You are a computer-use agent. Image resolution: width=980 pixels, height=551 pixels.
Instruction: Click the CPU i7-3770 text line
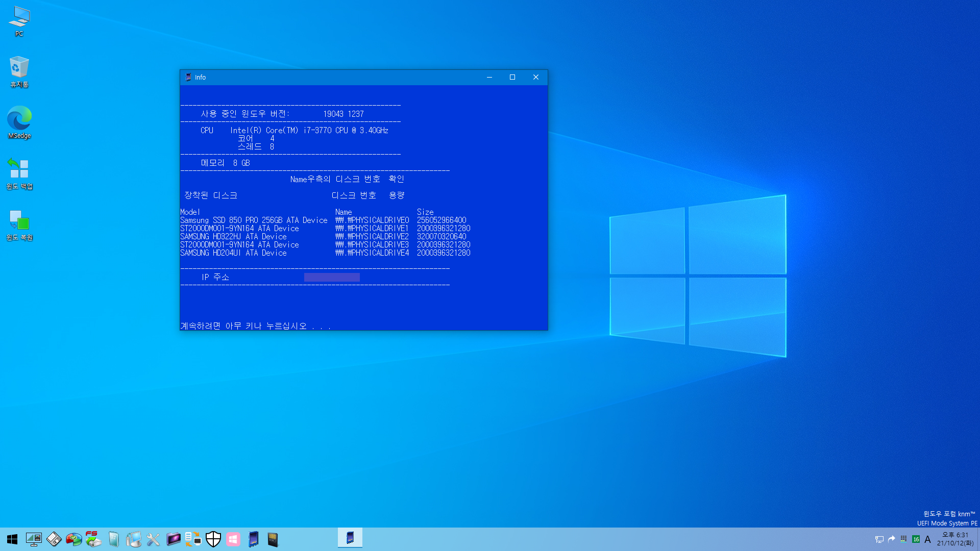295,131
